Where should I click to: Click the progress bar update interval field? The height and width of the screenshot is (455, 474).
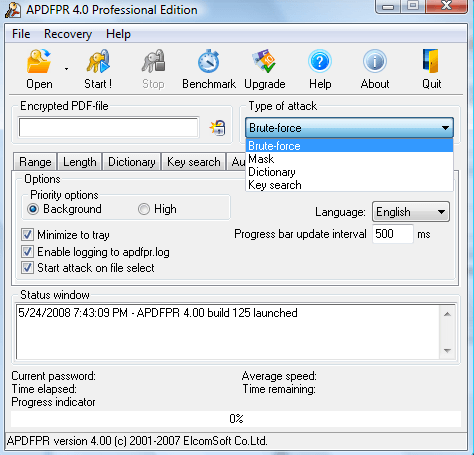coord(393,234)
